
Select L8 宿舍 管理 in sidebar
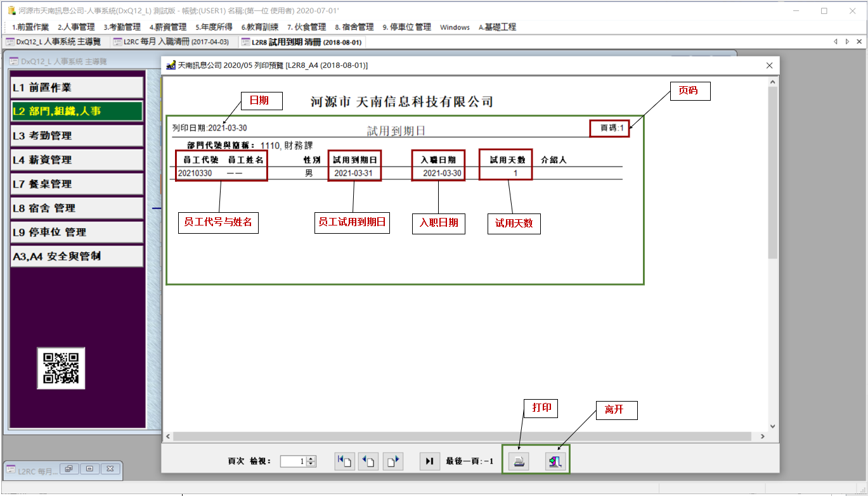[x=77, y=208]
